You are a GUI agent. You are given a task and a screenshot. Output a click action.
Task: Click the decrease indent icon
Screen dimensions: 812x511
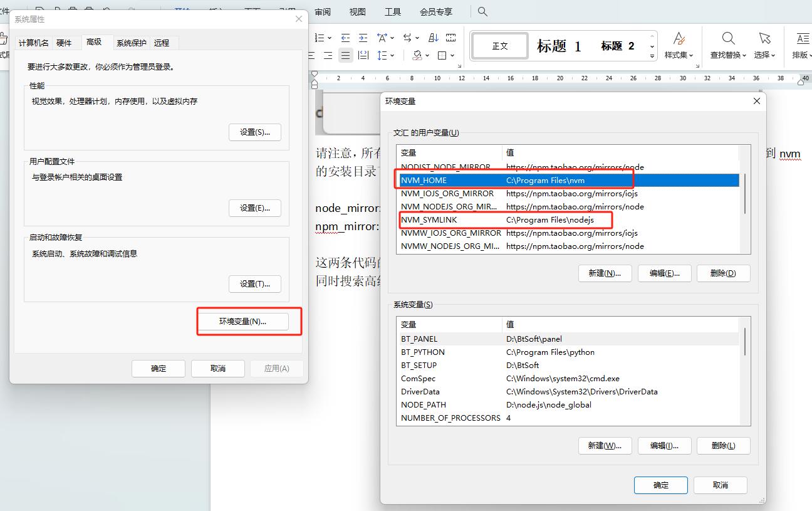345,38
